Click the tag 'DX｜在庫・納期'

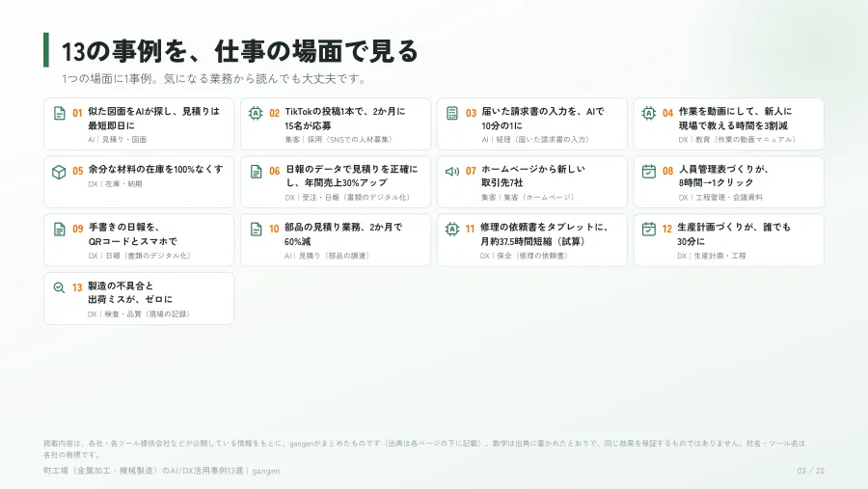point(115,184)
